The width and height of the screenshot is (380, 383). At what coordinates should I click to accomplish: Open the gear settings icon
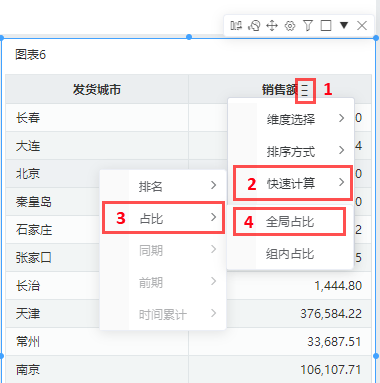tap(290, 26)
